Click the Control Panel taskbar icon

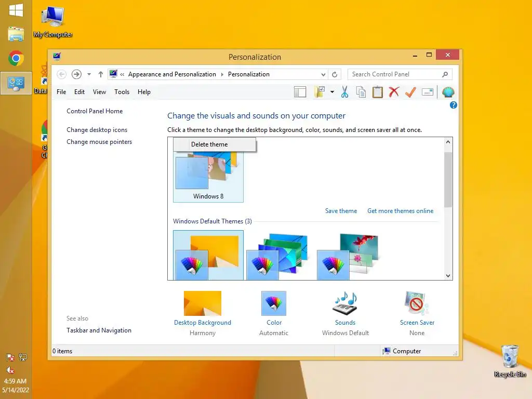[x=16, y=84]
